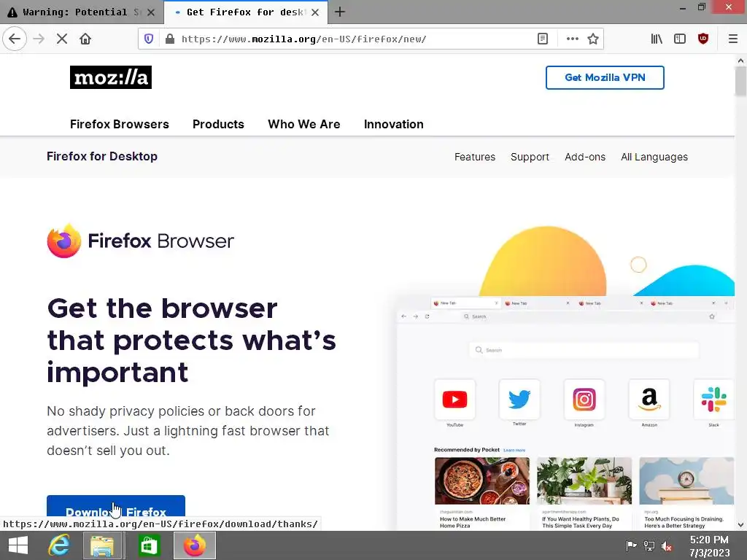The height and width of the screenshot is (560, 747).
Task: Open a new browser tab
Action: coord(340,12)
